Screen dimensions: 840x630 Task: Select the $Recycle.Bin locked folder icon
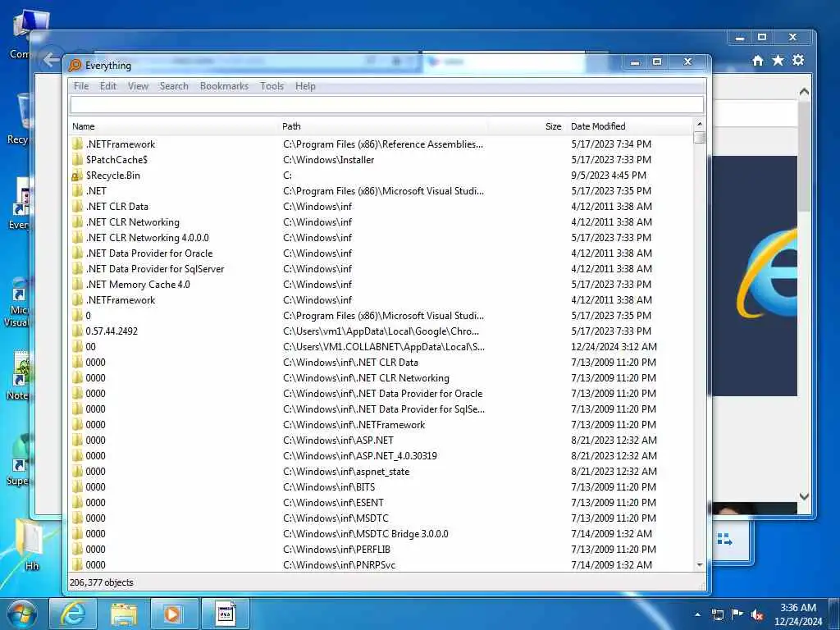click(x=77, y=176)
